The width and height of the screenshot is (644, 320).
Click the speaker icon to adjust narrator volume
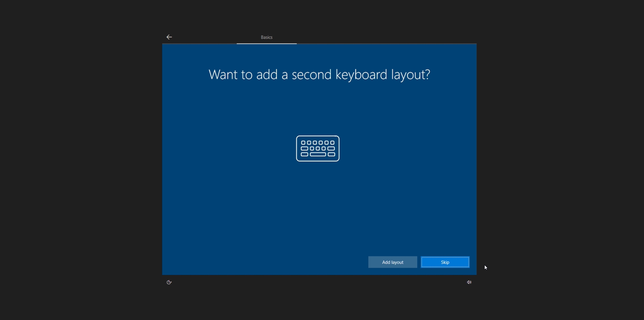click(469, 282)
